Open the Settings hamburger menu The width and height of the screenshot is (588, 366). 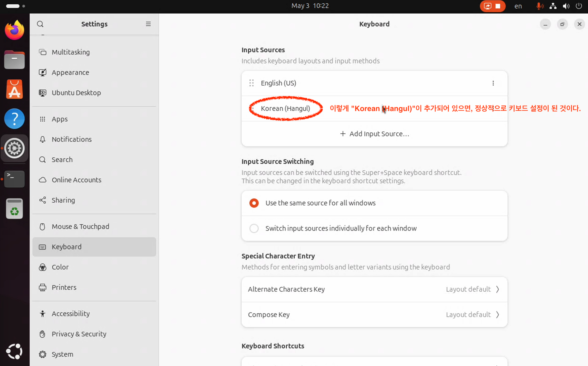tap(148, 24)
